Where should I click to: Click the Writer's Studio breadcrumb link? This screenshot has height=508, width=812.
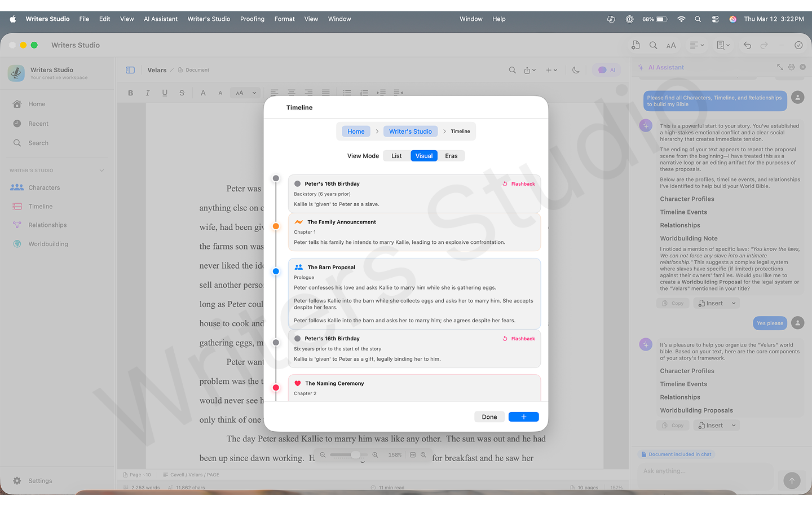click(x=411, y=132)
